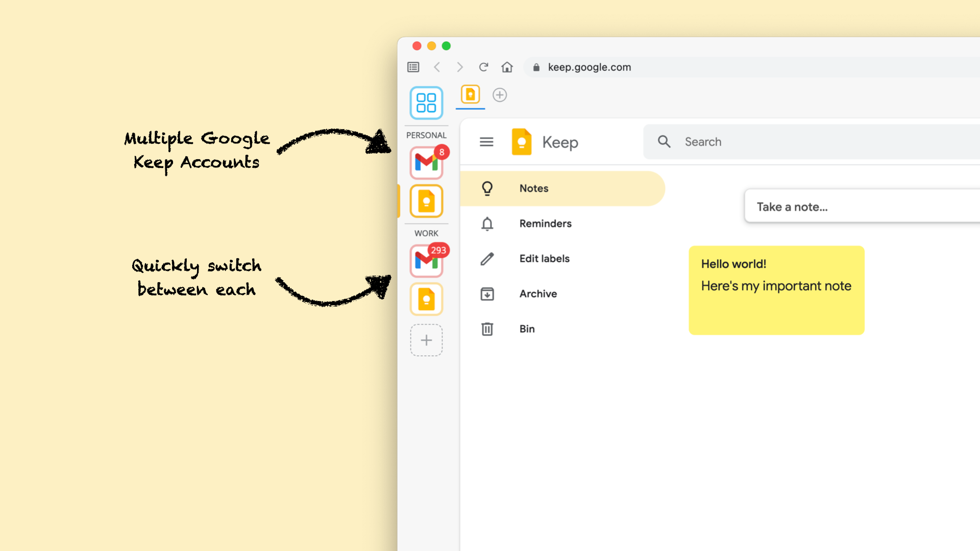Click the Gmail icon under PERSONAL account
This screenshot has height=551, width=980.
tap(426, 163)
